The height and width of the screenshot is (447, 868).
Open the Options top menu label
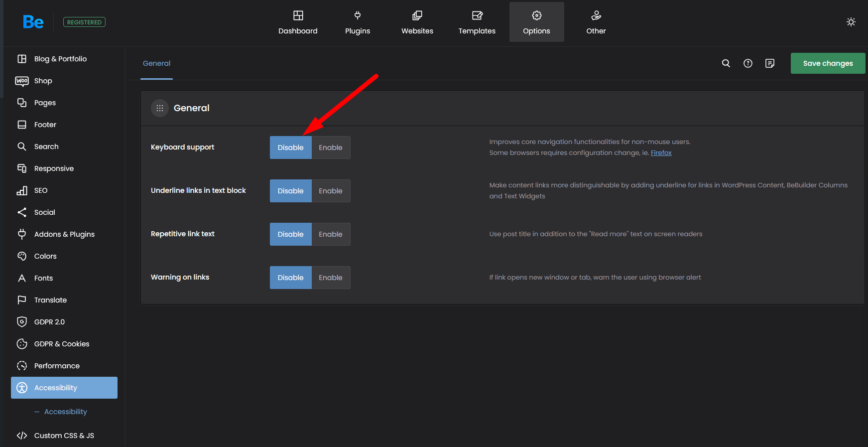click(537, 31)
